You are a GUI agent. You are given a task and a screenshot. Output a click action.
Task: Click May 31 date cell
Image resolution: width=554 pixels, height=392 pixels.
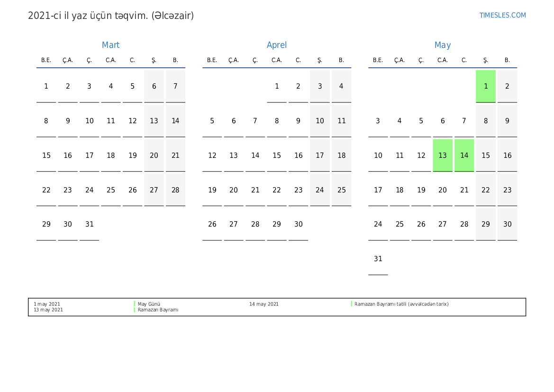(378, 259)
